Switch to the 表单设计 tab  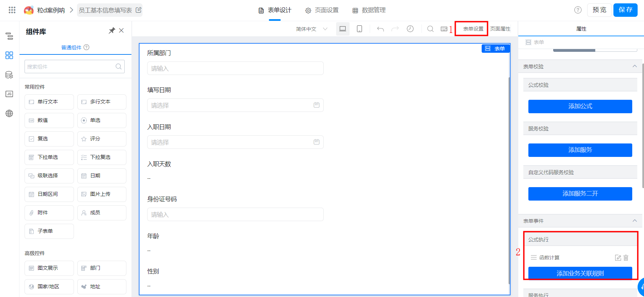tap(275, 10)
